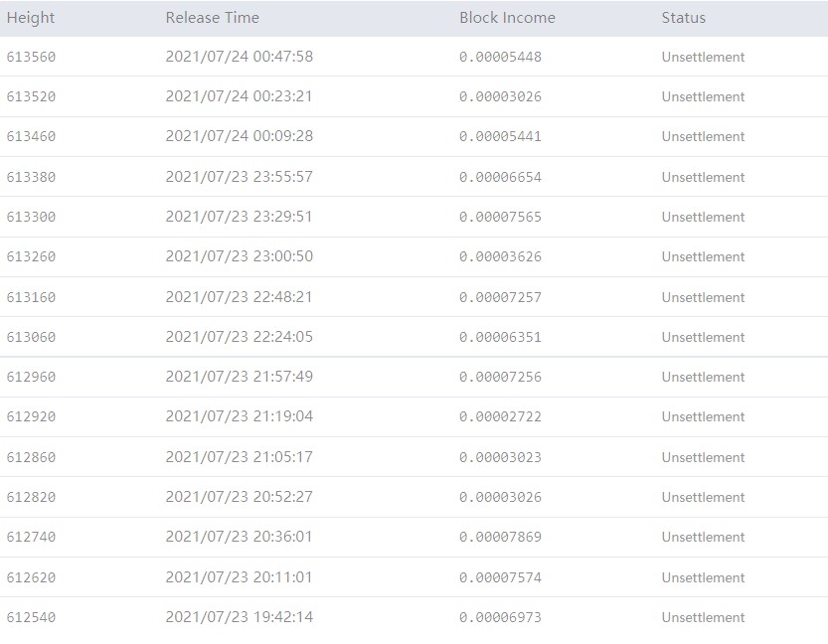828x644 pixels.
Task: Click the Height column header
Action: coord(31,18)
